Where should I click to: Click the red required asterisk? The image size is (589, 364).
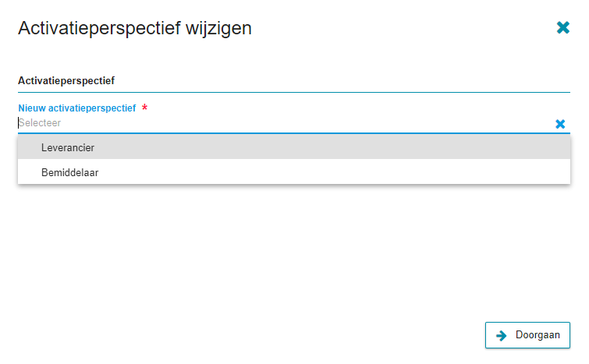144,108
